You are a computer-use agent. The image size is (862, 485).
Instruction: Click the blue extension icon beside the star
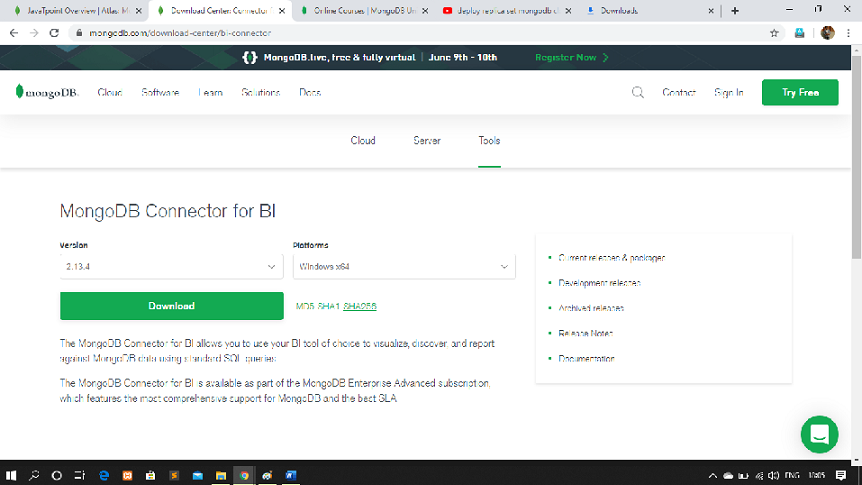click(799, 33)
